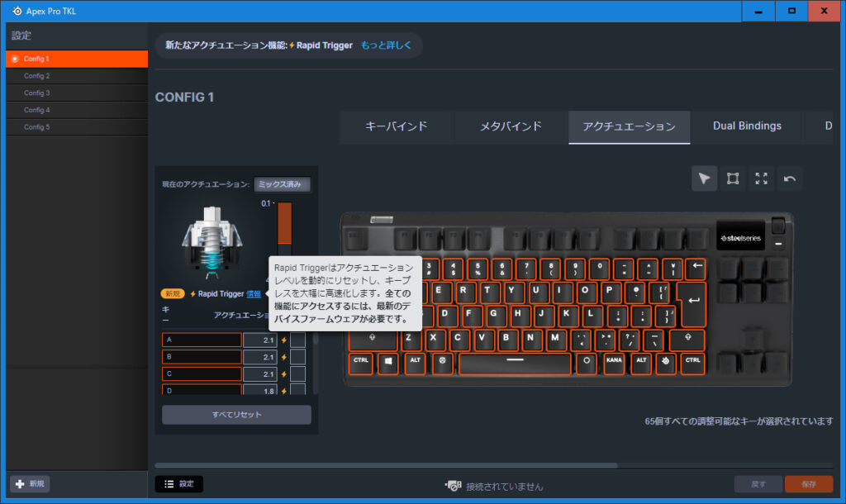Edit the 1.8 actuation value for D
This screenshot has height=504, width=846.
click(x=259, y=390)
